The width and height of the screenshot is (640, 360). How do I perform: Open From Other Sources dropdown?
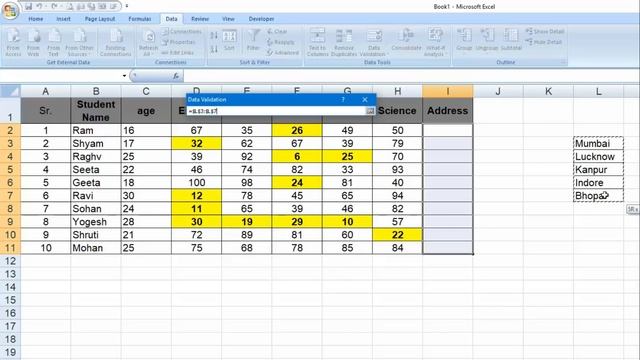79,42
